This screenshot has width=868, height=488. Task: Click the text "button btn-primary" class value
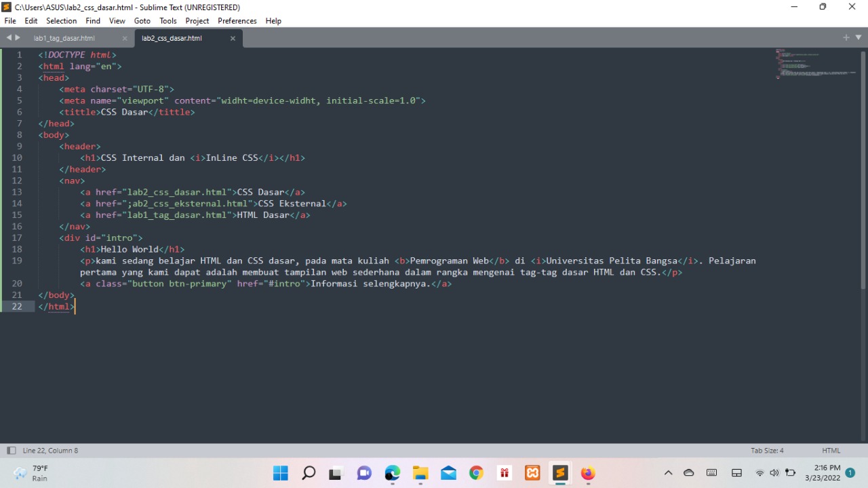pyautogui.click(x=179, y=284)
